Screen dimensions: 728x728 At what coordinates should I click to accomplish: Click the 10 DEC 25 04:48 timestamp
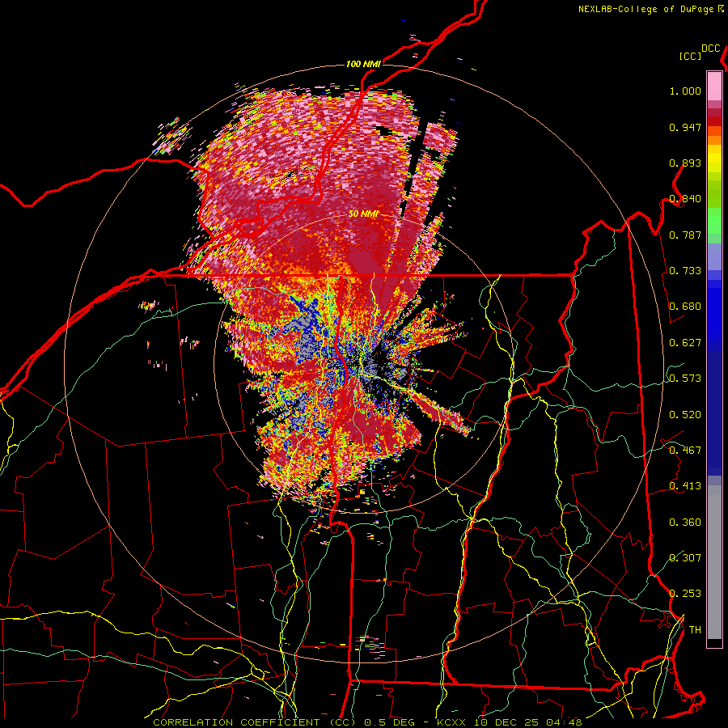click(529, 722)
